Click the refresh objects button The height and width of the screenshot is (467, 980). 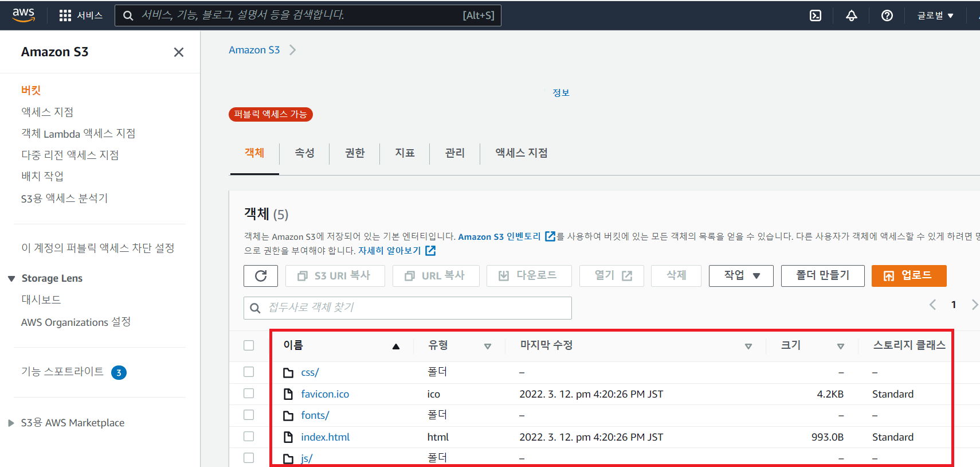[261, 276]
